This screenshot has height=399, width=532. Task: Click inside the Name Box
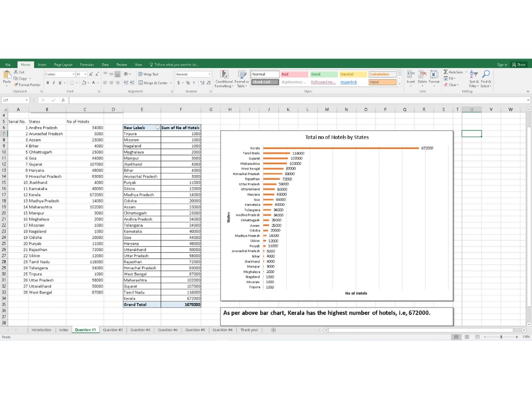[12, 99]
